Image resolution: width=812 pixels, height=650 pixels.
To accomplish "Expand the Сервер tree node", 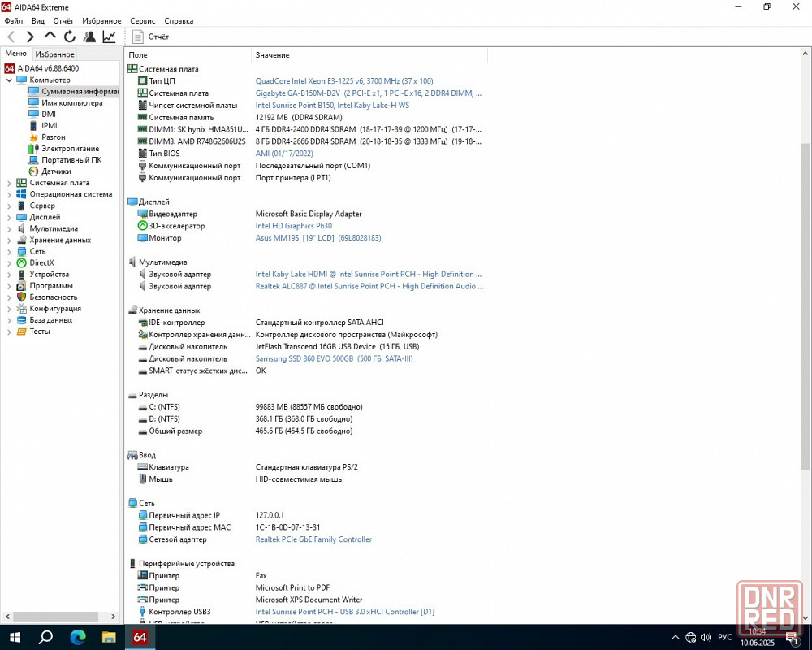I will coord(9,206).
